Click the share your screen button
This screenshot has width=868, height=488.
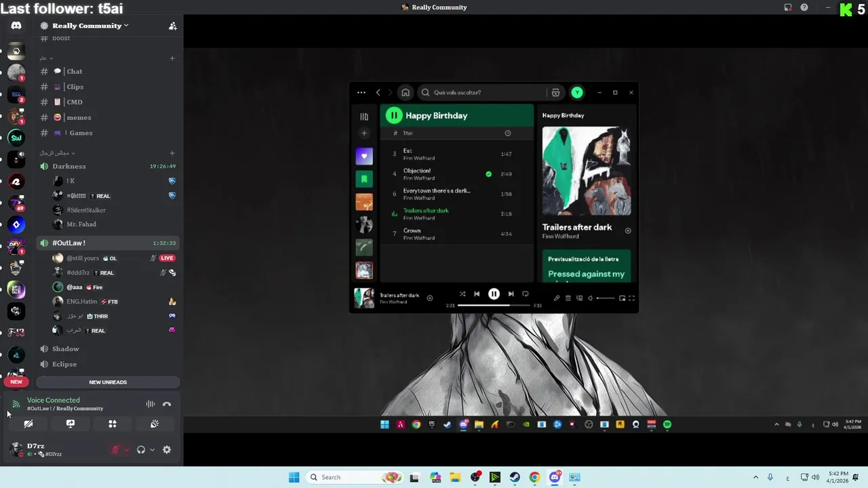(x=71, y=424)
